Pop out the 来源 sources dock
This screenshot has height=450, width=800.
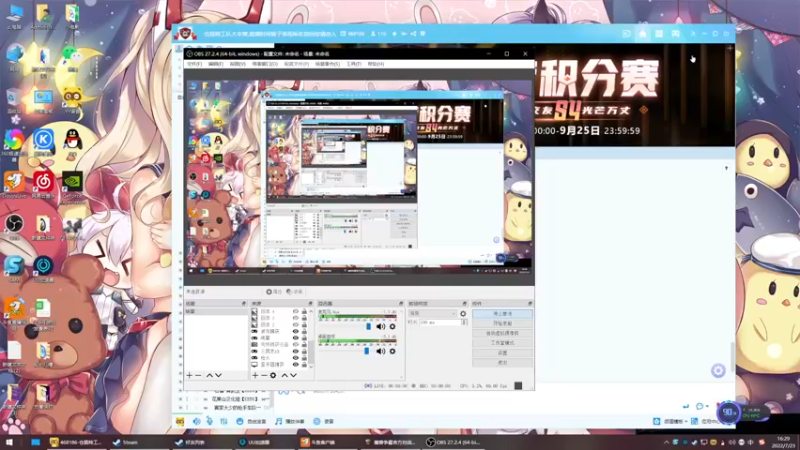click(310, 304)
